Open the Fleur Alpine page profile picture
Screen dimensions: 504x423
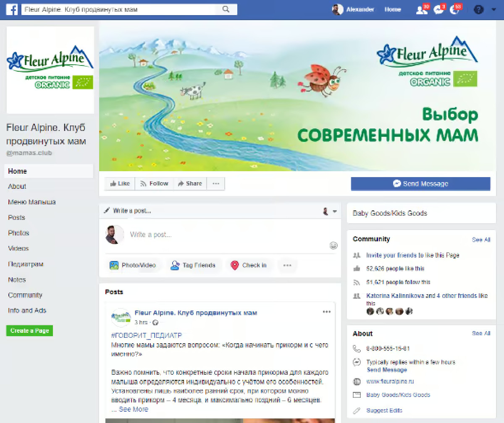point(50,70)
